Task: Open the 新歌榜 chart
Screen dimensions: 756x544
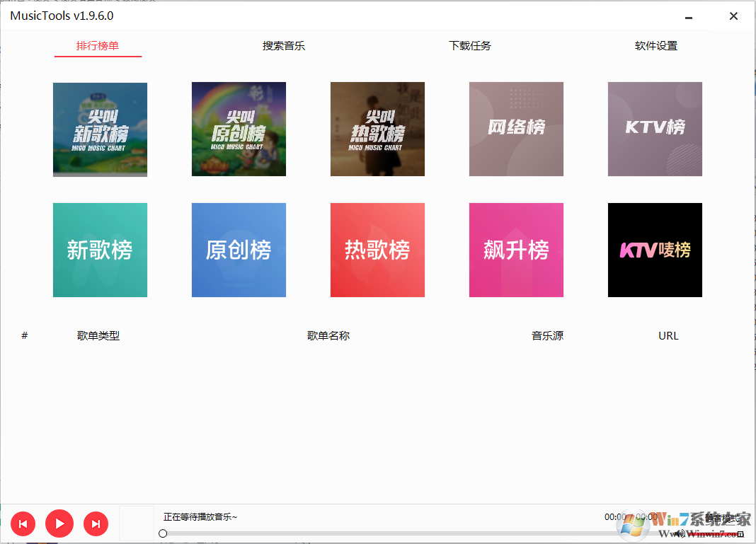Action: pyautogui.click(x=100, y=250)
